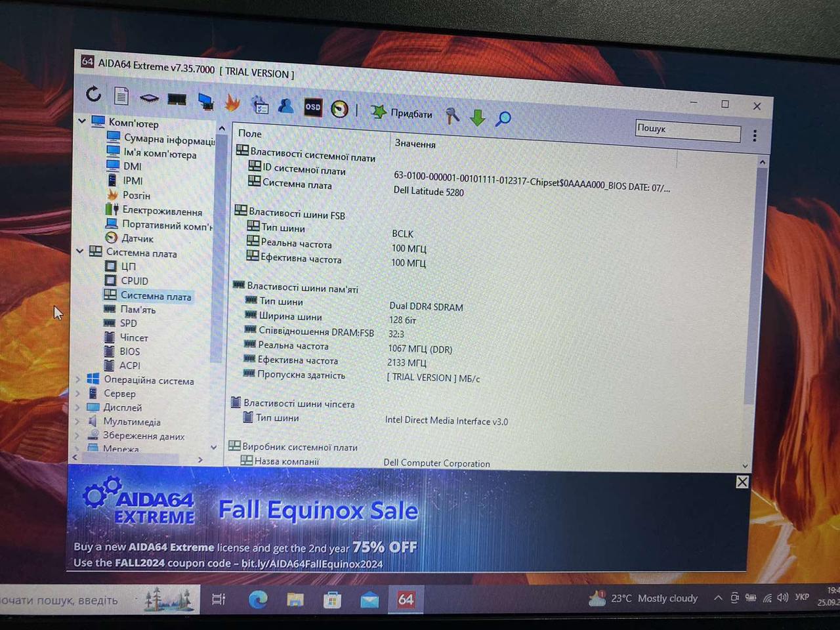Expand the Операційна система tree node

77,379
